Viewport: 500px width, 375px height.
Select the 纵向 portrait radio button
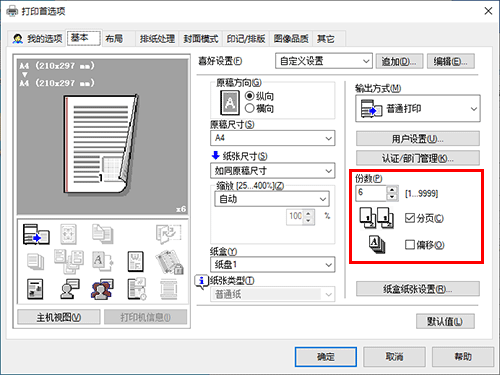[x=250, y=96]
